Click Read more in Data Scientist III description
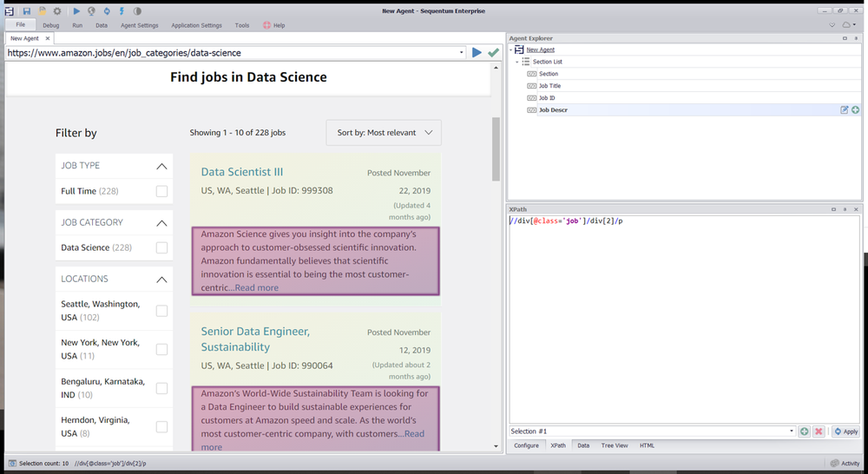This screenshot has height=474, width=868. (x=256, y=288)
